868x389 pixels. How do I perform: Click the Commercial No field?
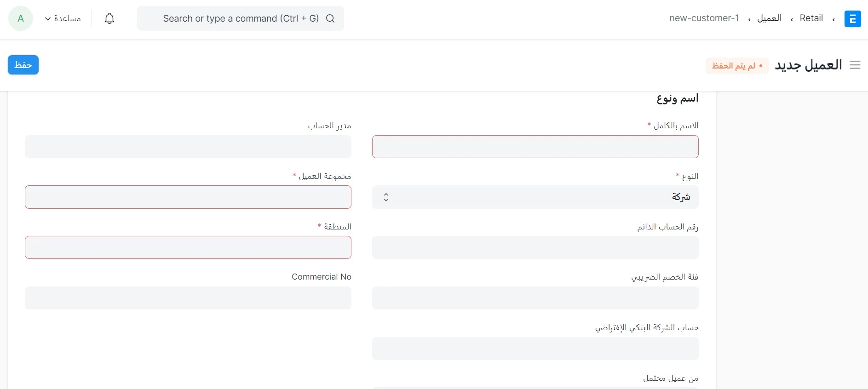point(188,298)
